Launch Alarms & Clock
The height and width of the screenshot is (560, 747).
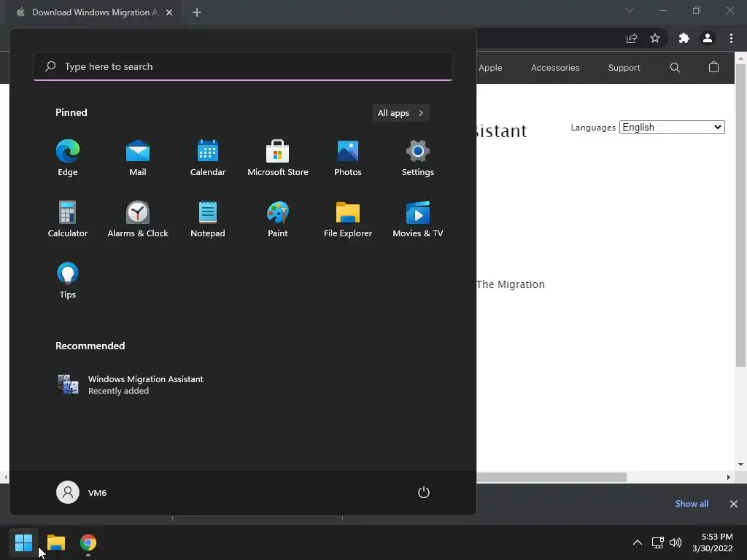138,219
